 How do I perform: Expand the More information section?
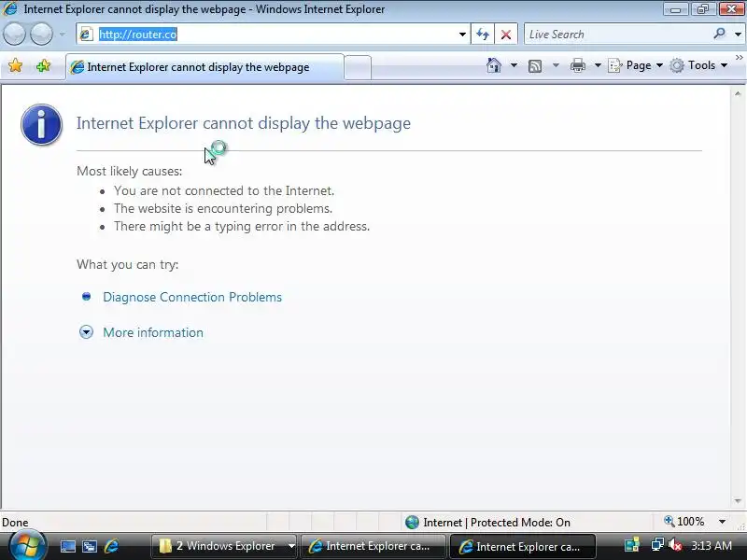pyautogui.click(x=153, y=332)
